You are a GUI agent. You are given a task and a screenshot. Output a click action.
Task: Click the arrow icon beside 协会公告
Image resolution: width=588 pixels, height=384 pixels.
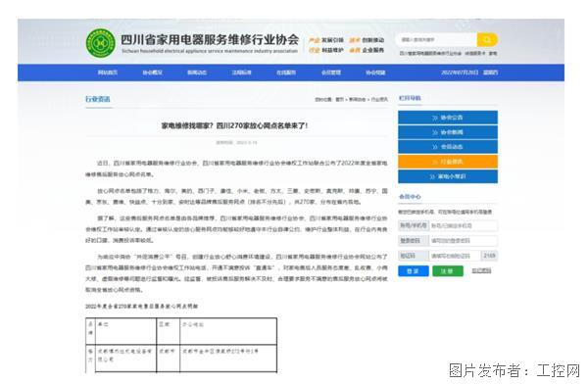coord(435,118)
